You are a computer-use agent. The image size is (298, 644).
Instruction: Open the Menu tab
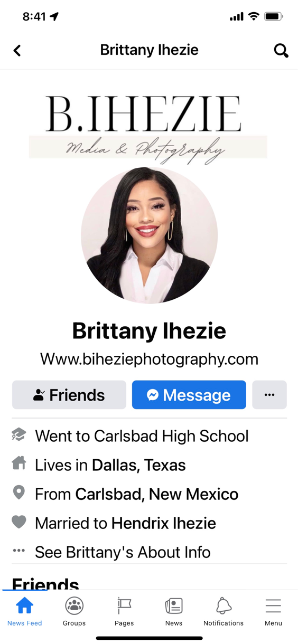[273, 611]
